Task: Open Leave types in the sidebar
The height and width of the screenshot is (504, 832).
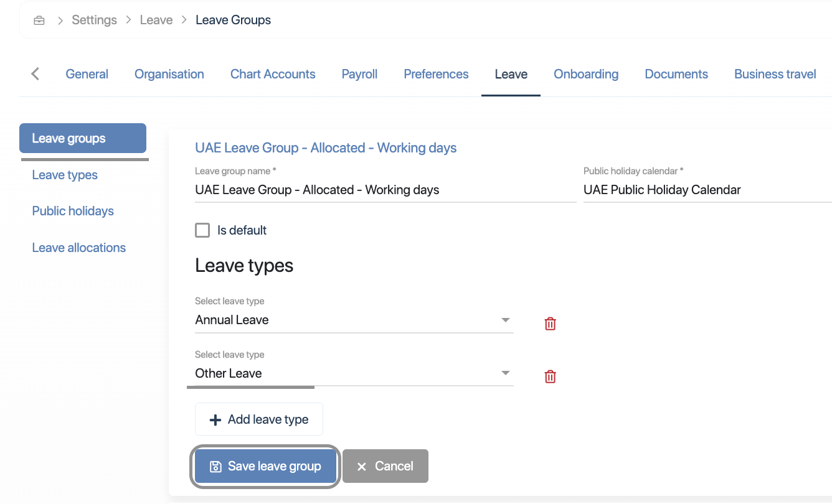Action: pyautogui.click(x=65, y=175)
